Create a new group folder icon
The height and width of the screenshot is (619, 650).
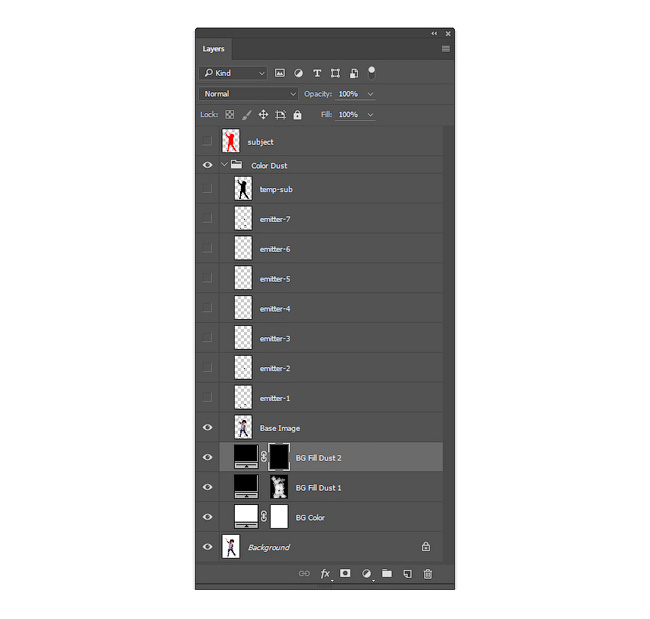pyautogui.click(x=387, y=573)
